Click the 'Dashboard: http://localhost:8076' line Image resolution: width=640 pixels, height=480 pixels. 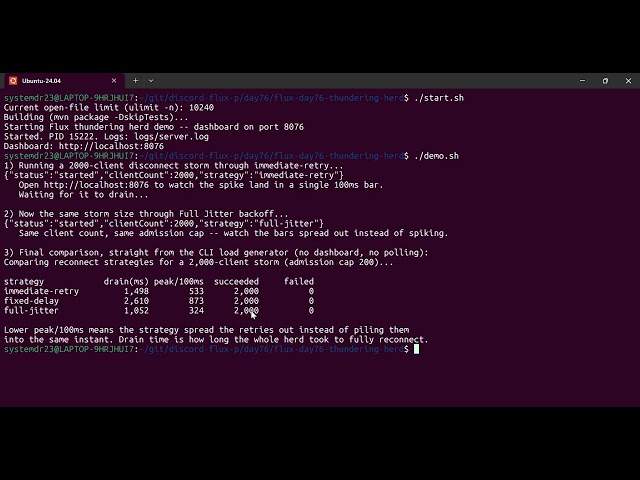coord(84,146)
